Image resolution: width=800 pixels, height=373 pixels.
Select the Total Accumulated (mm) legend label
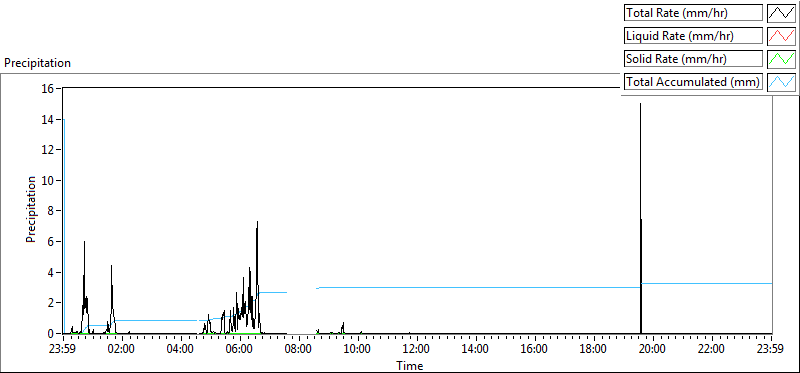click(693, 82)
